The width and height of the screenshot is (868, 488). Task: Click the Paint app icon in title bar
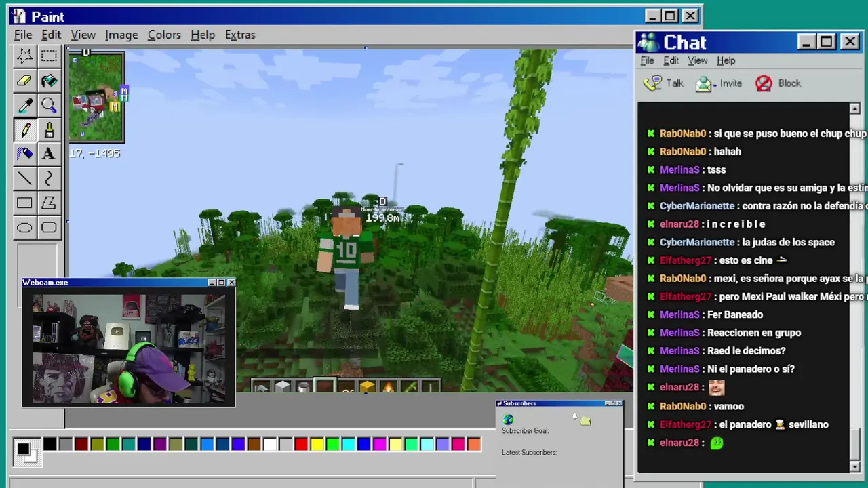(x=18, y=16)
